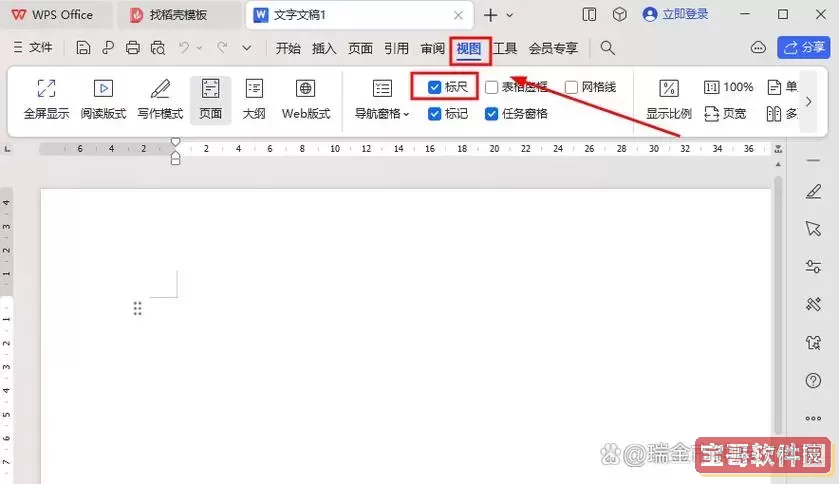The image size is (839, 484).
Task: Click the three-dots more icon in sidebar
Action: (813, 418)
